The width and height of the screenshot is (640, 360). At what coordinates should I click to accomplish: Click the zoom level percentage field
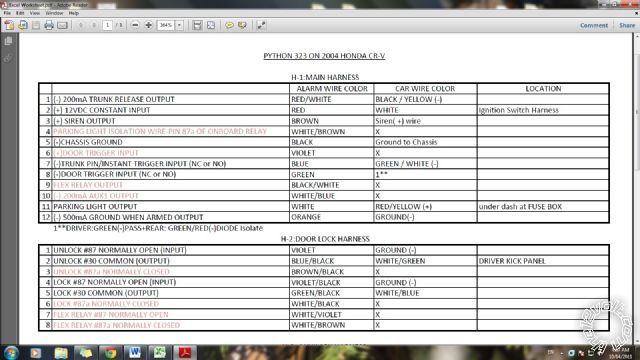click(166, 25)
